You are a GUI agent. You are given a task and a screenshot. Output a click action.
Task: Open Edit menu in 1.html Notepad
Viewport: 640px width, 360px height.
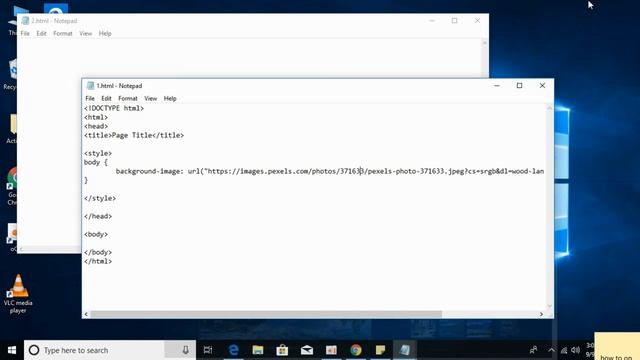106,98
